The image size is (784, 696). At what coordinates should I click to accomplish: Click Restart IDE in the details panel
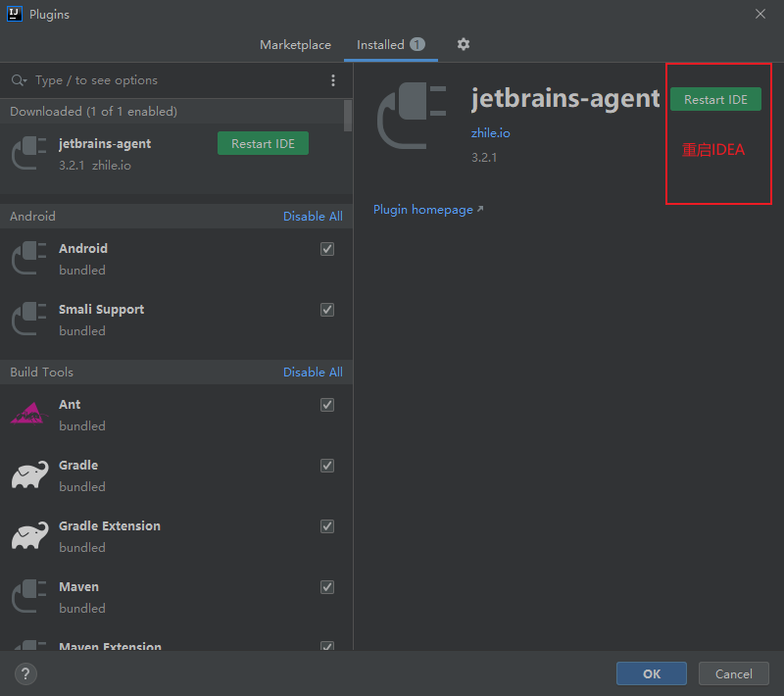[715, 100]
